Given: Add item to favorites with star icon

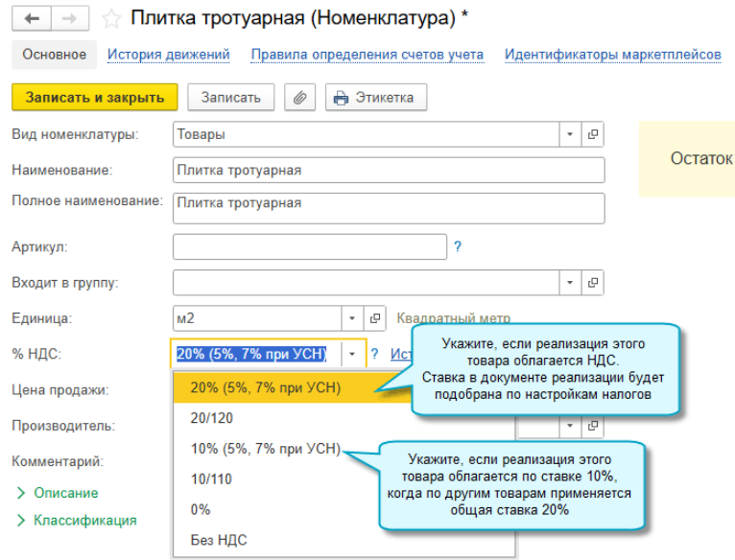Looking at the screenshot, I should click(x=110, y=18).
